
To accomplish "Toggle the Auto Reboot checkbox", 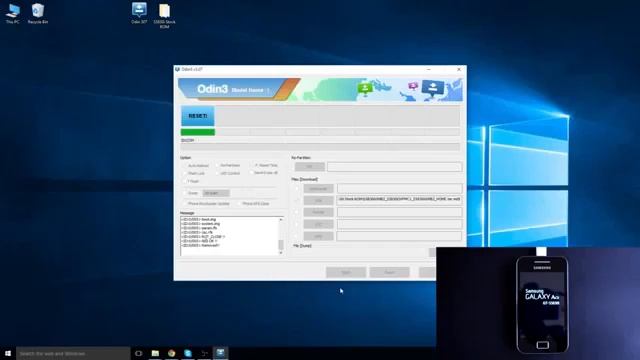I will pos(184,166).
